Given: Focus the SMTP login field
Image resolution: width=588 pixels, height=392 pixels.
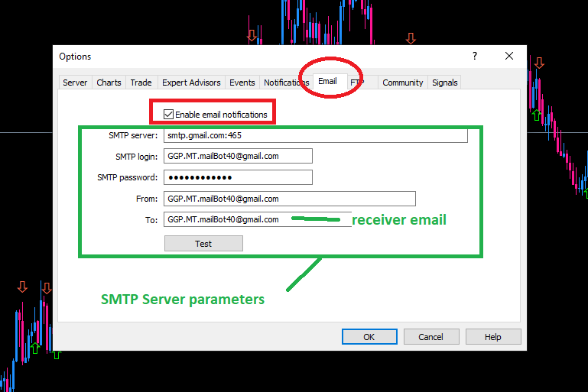Looking at the screenshot, I should pyautogui.click(x=238, y=156).
